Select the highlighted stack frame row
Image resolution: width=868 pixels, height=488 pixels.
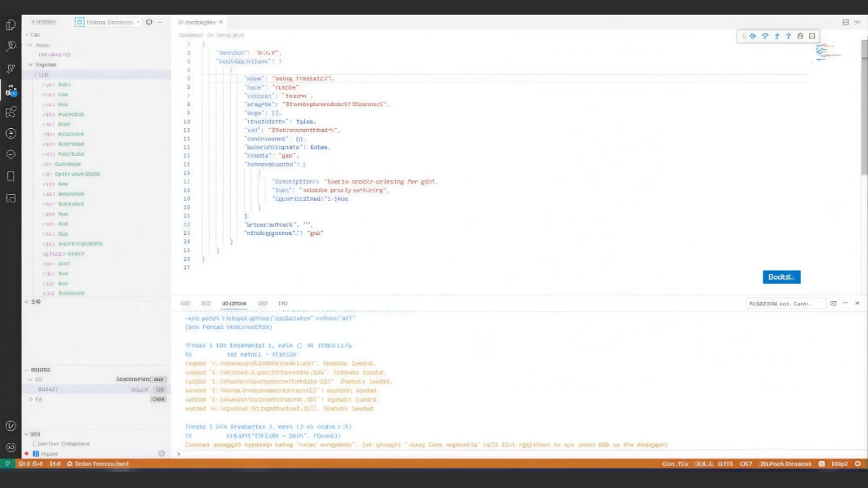pyautogui.click(x=96, y=389)
